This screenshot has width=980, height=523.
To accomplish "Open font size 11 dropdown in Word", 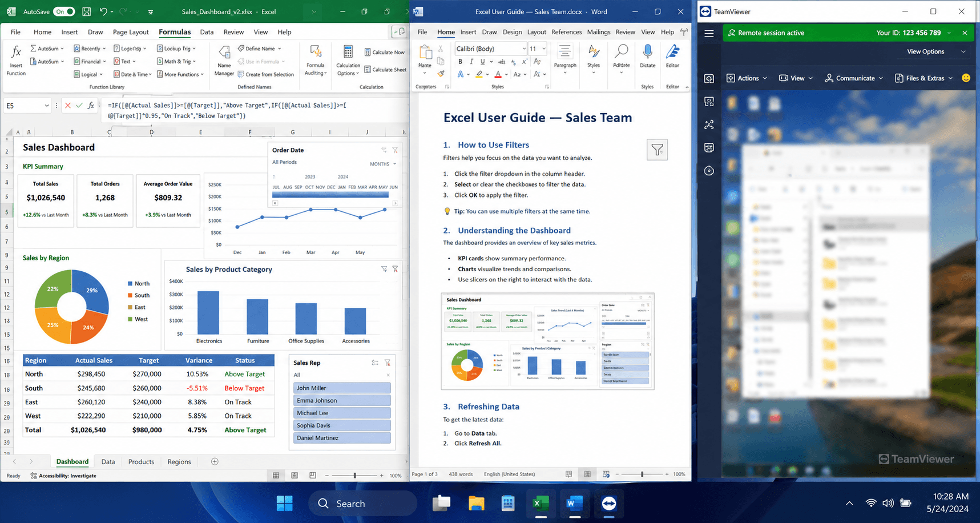I will point(544,49).
